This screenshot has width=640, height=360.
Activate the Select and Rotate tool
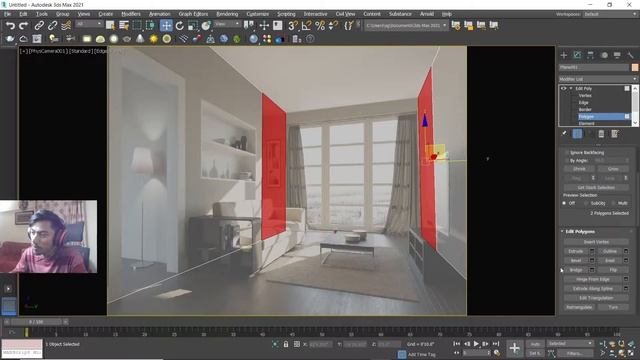[180, 26]
